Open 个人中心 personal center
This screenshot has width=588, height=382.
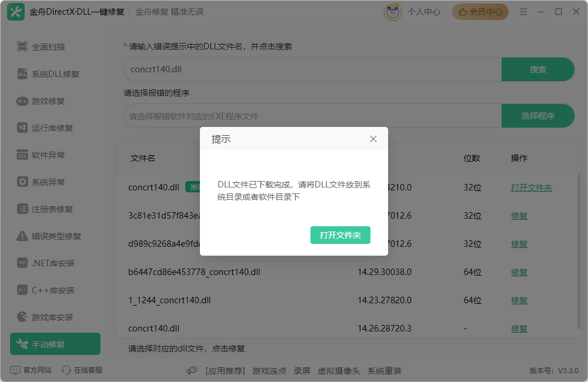[424, 12]
